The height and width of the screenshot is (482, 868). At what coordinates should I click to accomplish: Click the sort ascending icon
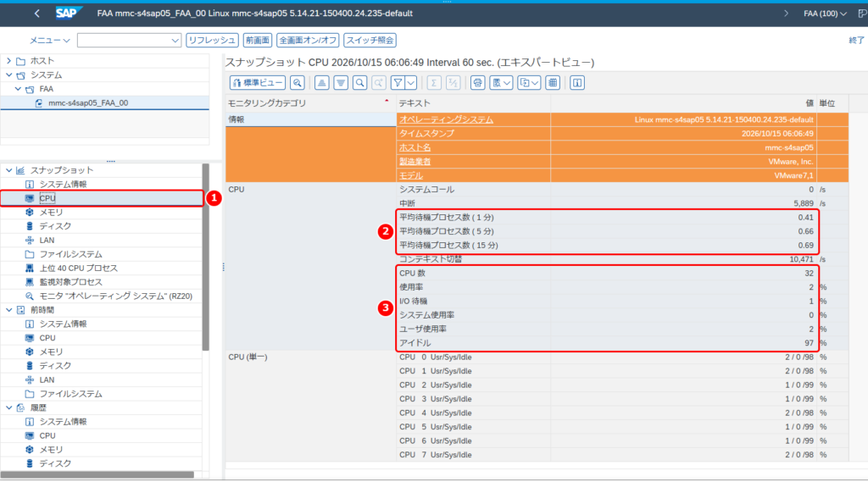321,83
